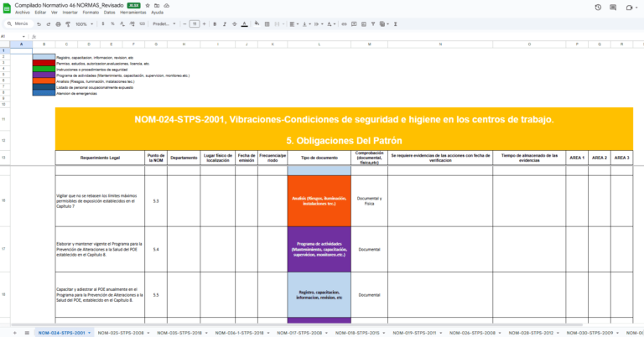Select the red legend color cell
The height and width of the screenshot is (337, 644).
[43, 63]
